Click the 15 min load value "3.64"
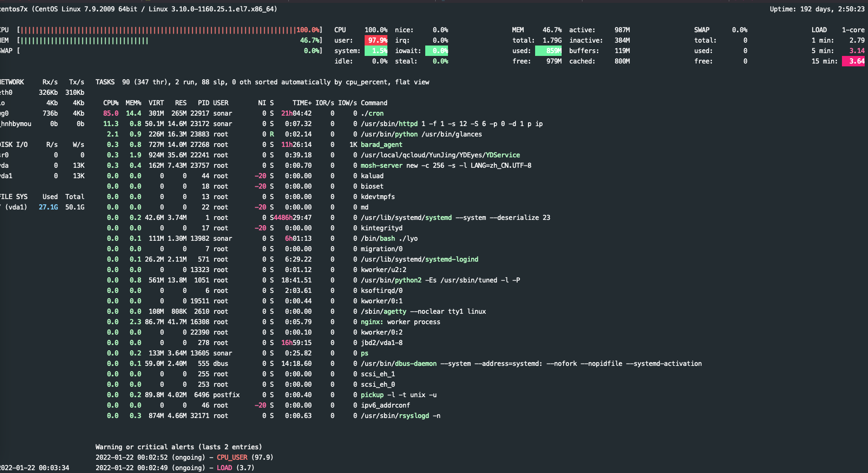The width and height of the screenshot is (868, 473). [853, 61]
